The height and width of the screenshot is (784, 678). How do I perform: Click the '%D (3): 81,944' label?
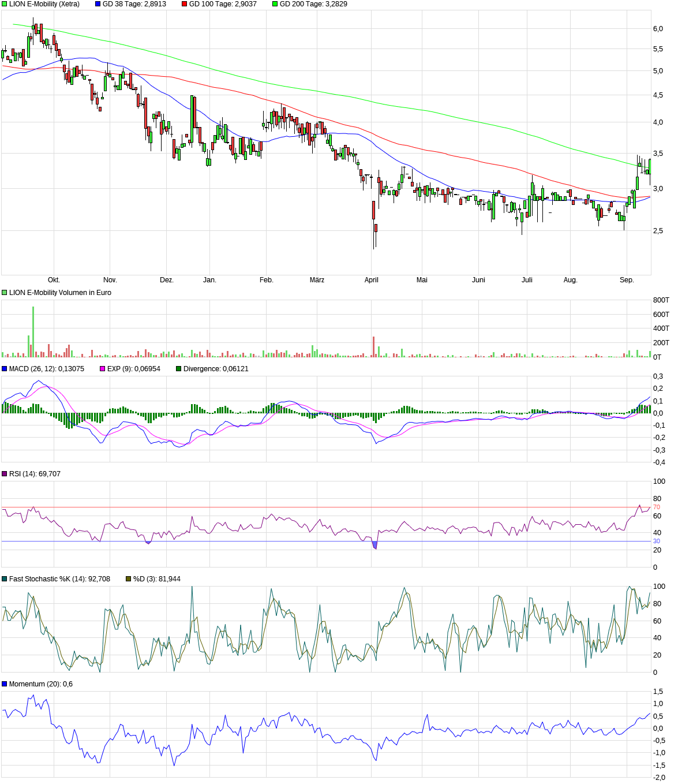point(157,579)
